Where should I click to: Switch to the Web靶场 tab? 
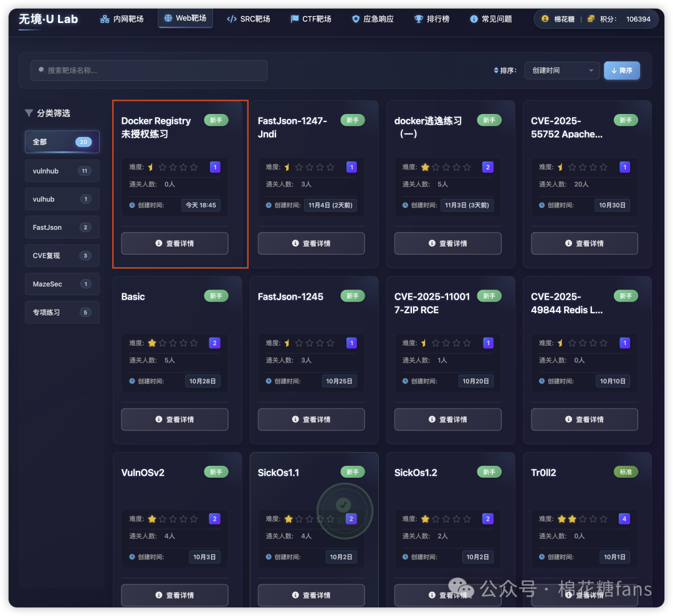point(186,19)
